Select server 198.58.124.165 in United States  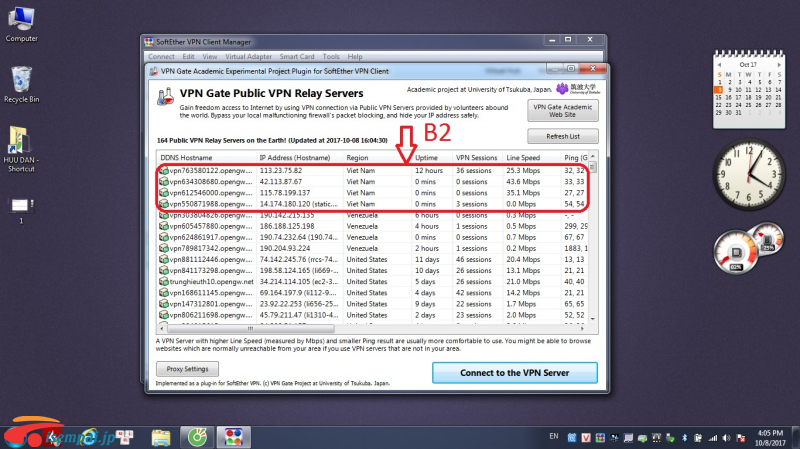(x=372, y=270)
